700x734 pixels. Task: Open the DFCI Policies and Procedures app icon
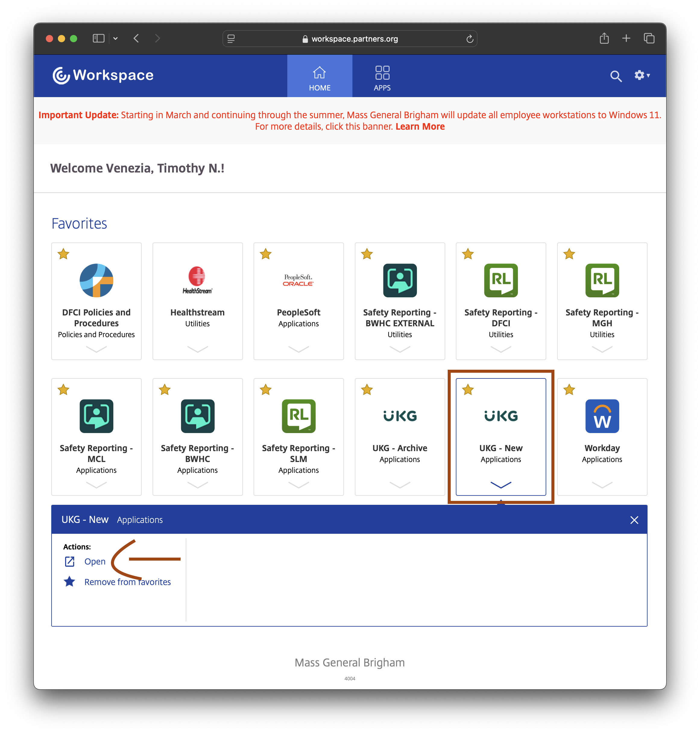(x=96, y=280)
